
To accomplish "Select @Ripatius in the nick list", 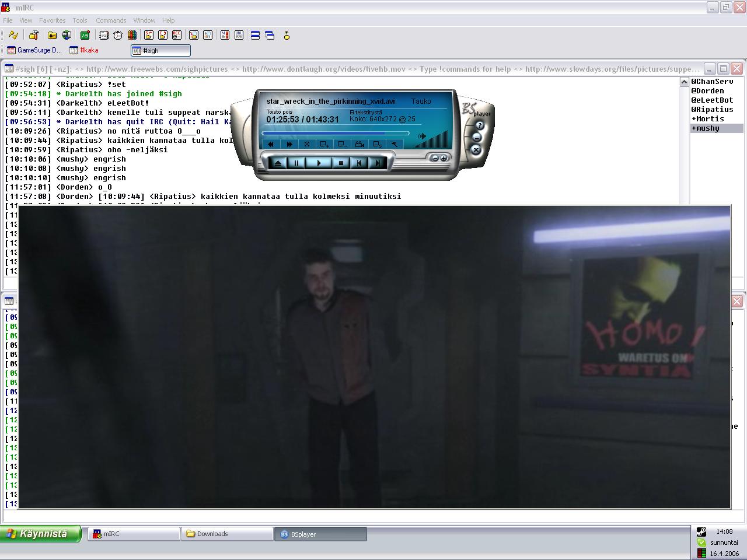I will 712,110.
